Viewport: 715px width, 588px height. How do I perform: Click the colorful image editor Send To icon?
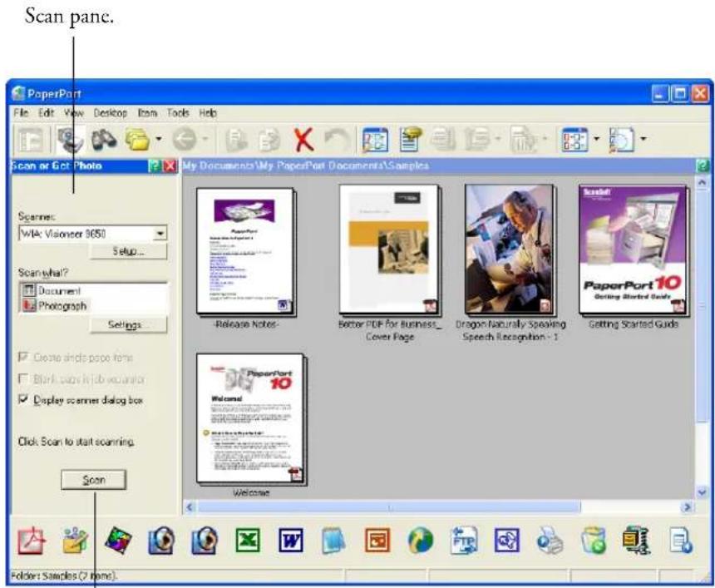click(x=118, y=541)
